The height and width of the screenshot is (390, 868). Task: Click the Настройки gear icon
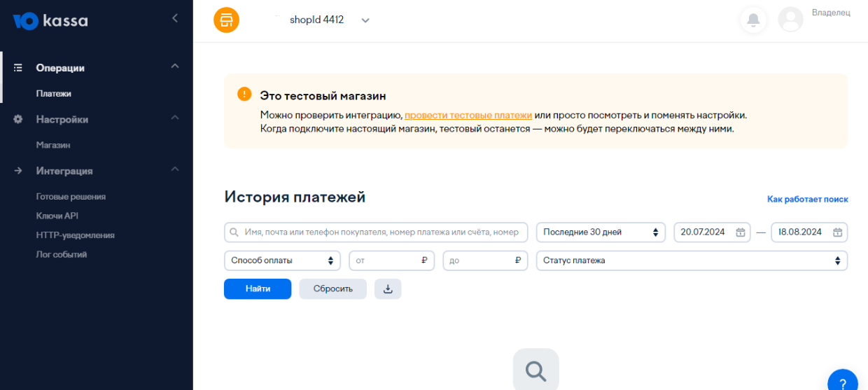point(18,120)
